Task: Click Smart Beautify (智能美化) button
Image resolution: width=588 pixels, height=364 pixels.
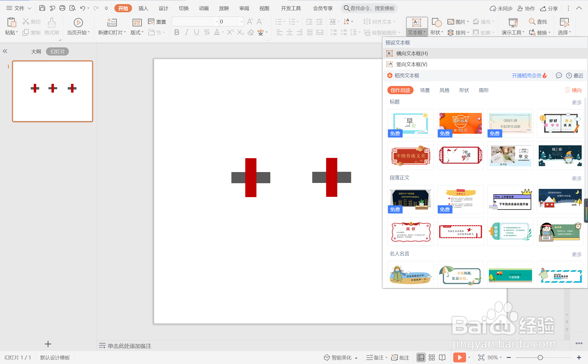Action: coord(338,357)
